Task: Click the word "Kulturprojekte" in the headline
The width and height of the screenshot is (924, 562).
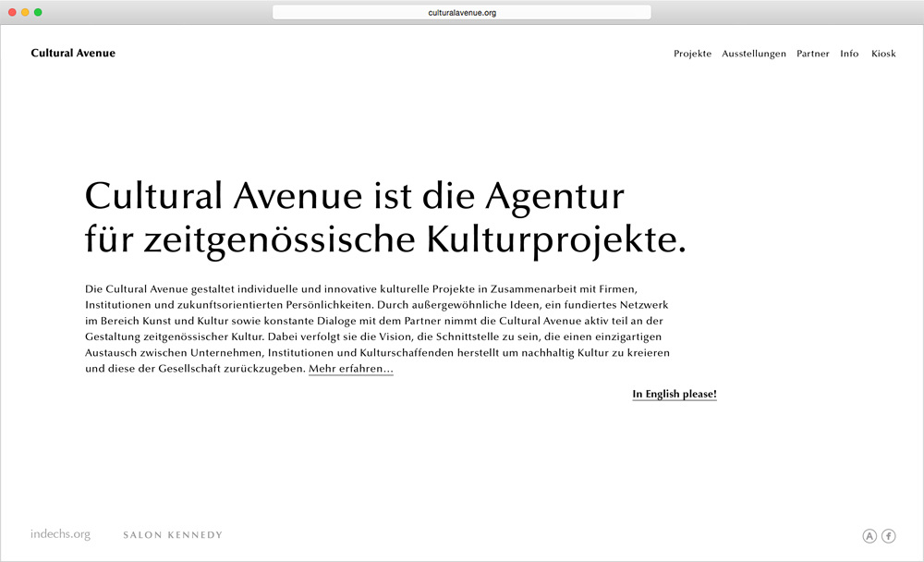Action: point(554,240)
